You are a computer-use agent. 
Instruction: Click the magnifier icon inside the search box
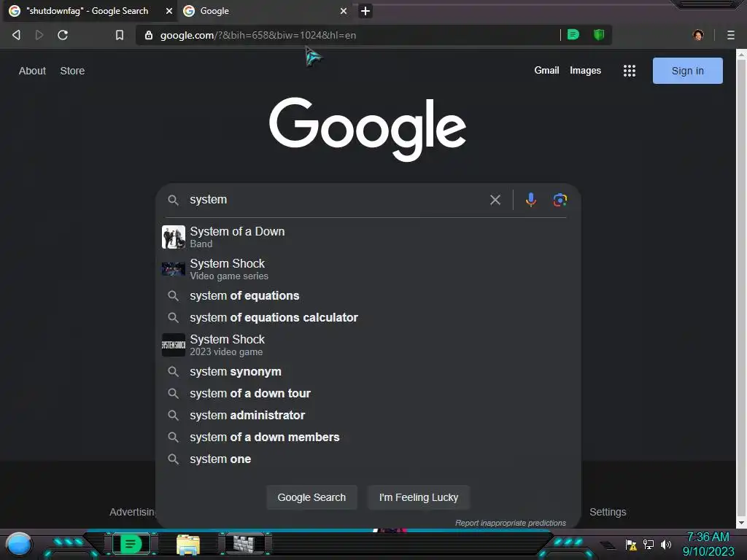click(x=173, y=200)
